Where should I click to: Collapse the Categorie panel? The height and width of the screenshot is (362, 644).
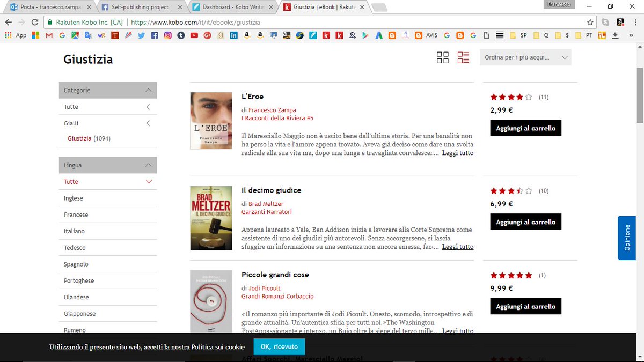click(x=149, y=90)
